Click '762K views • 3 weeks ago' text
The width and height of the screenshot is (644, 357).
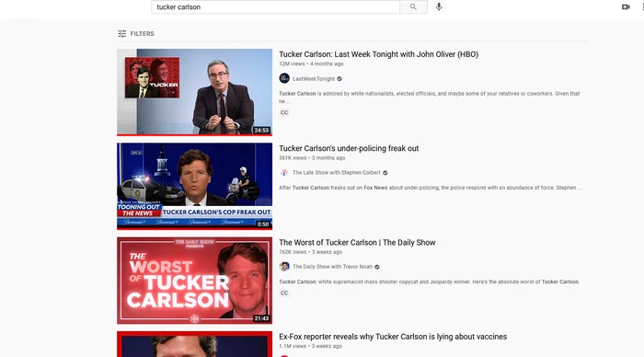pyautogui.click(x=310, y=252)
